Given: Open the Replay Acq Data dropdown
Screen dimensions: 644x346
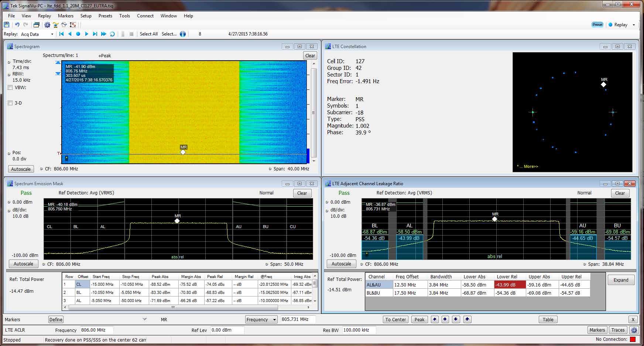Looking at the screenshot, I should click(x=52, y=34).
